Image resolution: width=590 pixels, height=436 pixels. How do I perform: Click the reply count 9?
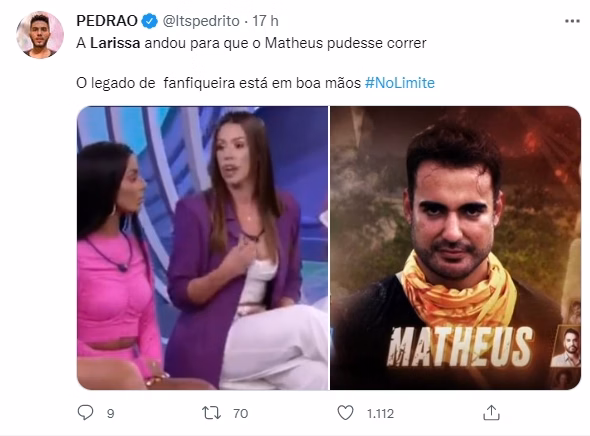click(x=110, y=413)
